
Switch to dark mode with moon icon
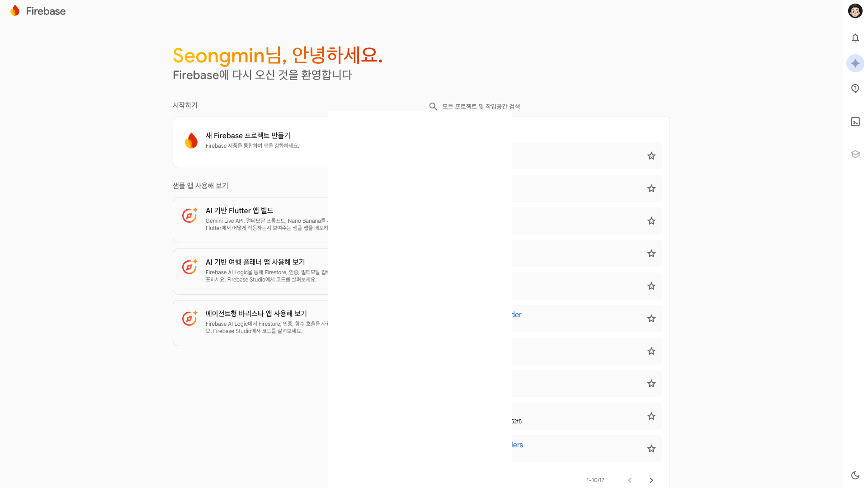coord(855,475)
